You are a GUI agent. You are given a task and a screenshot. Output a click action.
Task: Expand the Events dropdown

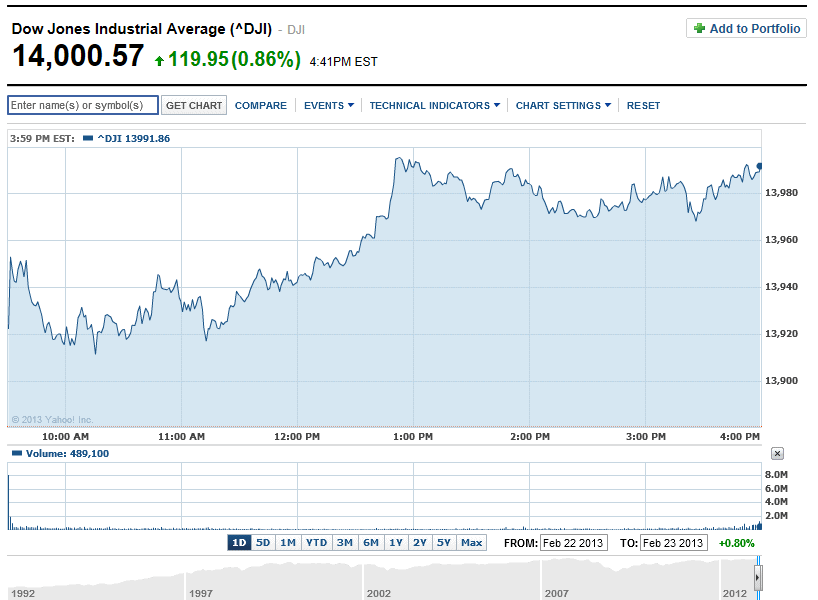(328, 106)
